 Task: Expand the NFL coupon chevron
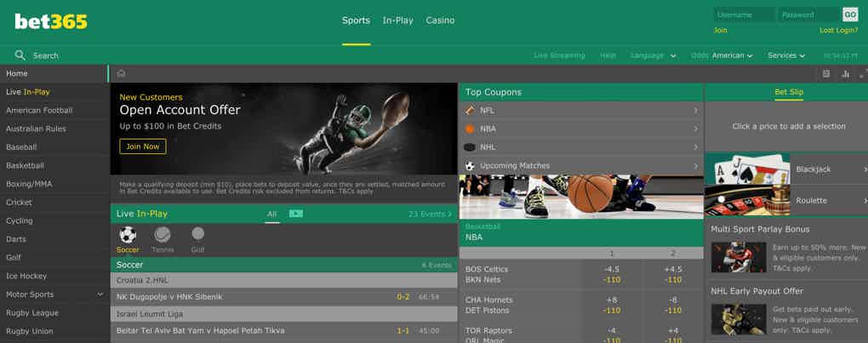tap(695, 110)
